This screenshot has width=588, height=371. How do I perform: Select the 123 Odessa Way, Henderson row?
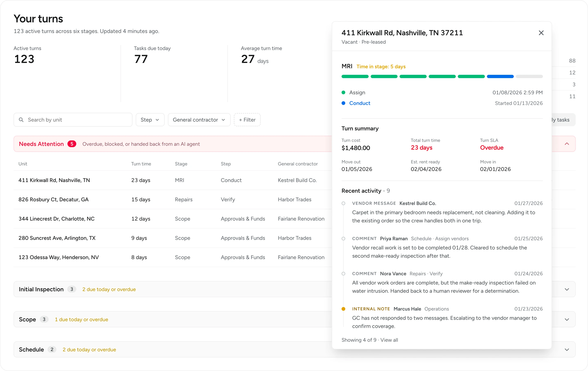[172, 257]
